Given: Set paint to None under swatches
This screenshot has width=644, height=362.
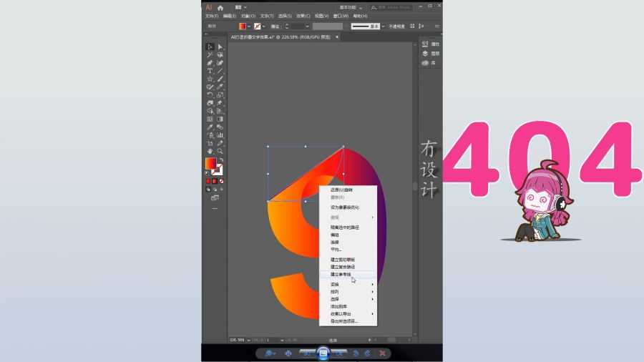Looking at the screenshot, I should 222,181.
